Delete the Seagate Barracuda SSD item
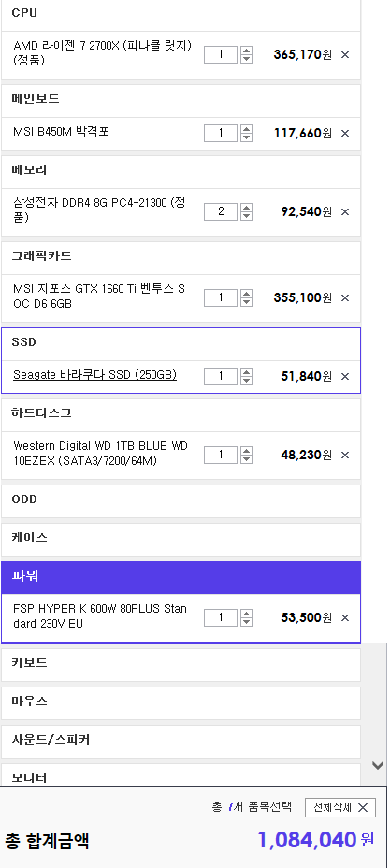This screenshot has width=390, height=868. [x=345, y=377]
